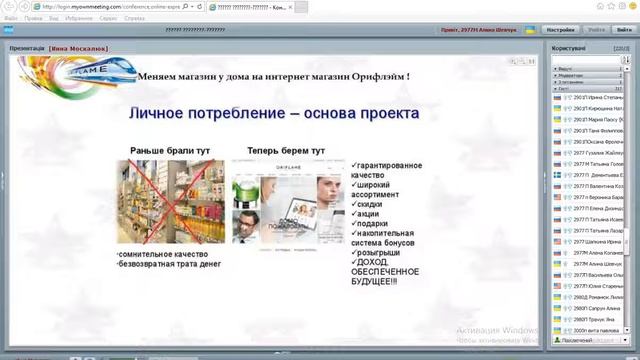Viewport: 640px width, 360px height.
Task: Click the Ukrainian flag language icon in header
Action: coord(530,30)
